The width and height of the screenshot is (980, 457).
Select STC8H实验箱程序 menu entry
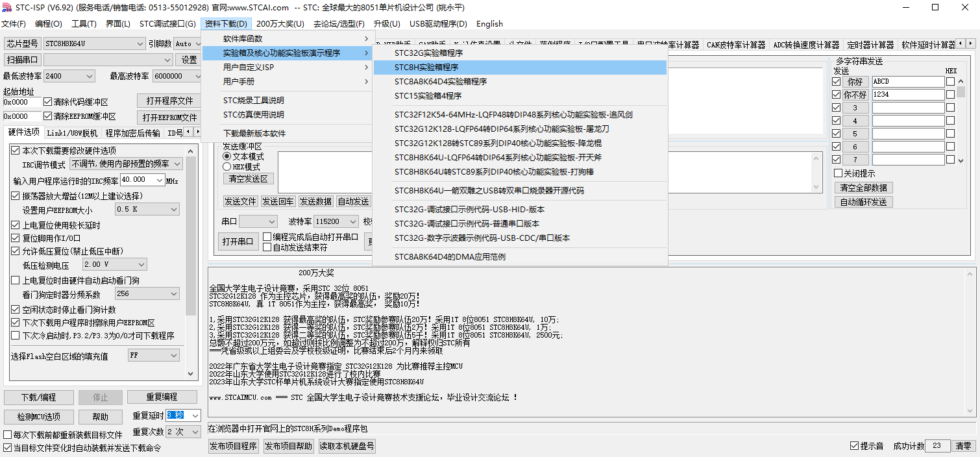click(x=521, y=68)
